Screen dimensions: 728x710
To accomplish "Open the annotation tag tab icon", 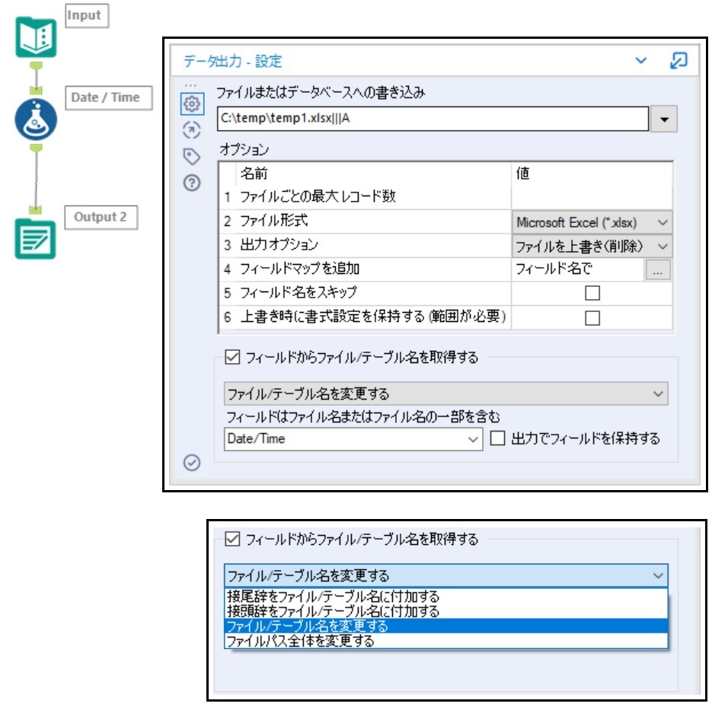I will (192, 157).
